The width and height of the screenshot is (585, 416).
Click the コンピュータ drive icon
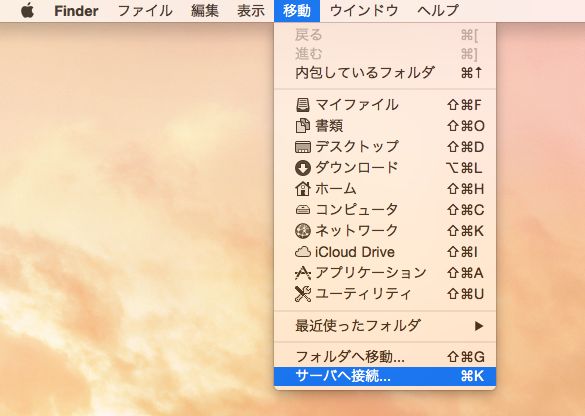click(x=303, y=210)
